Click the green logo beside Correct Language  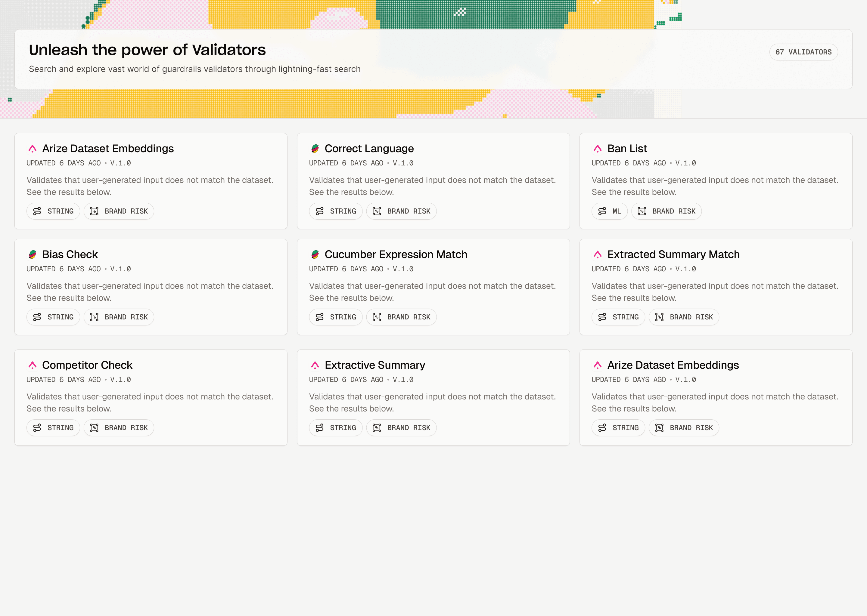[315, 149]
